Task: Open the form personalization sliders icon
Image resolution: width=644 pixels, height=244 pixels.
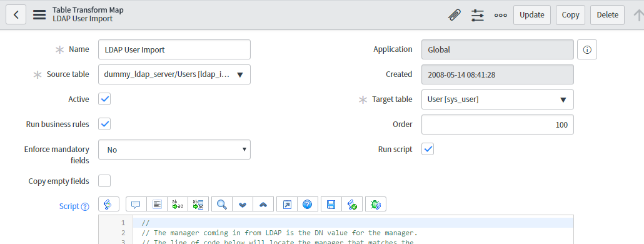Action: point(478,15)
